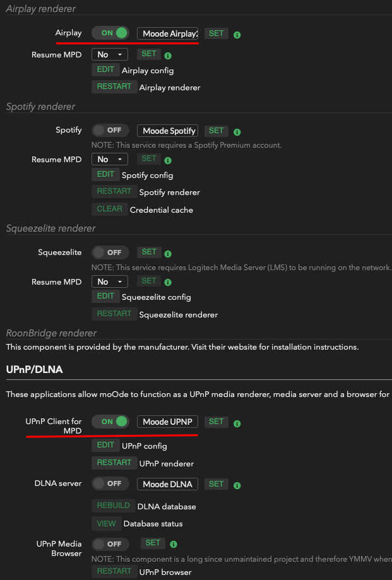
Task: Open Squeezelite toggle info icon
Action: click(168, 254)
